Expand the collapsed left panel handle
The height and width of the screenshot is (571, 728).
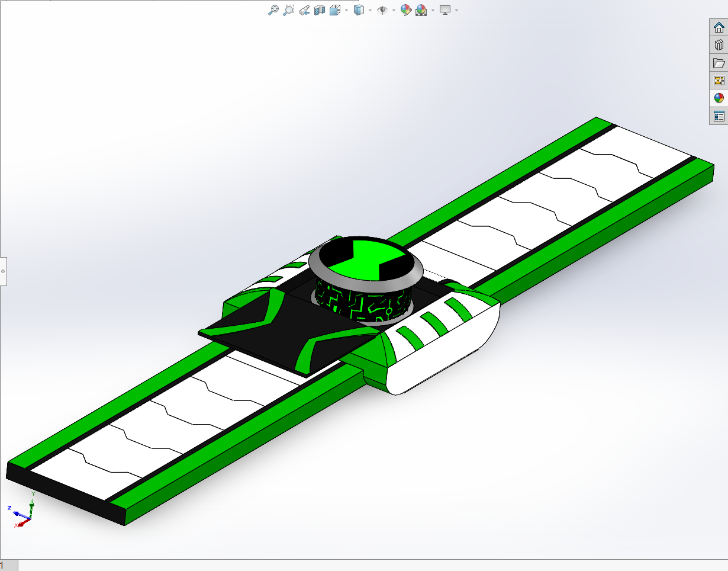[x=3, y=271]
